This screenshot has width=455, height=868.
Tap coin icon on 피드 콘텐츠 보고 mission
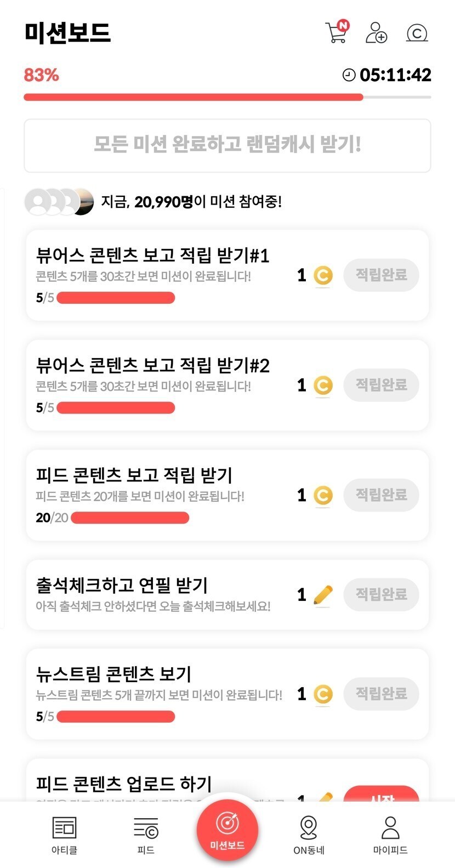323,495
